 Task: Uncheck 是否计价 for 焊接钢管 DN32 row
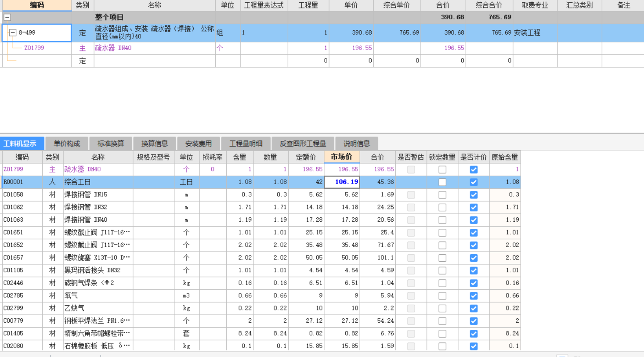pyautogui.click(x=474, y=207)
